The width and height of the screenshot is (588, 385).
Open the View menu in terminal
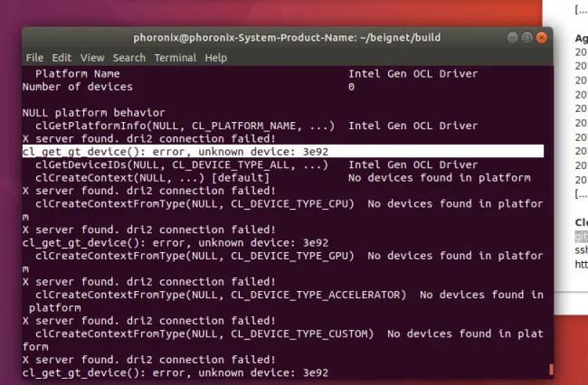coord(92,58)
